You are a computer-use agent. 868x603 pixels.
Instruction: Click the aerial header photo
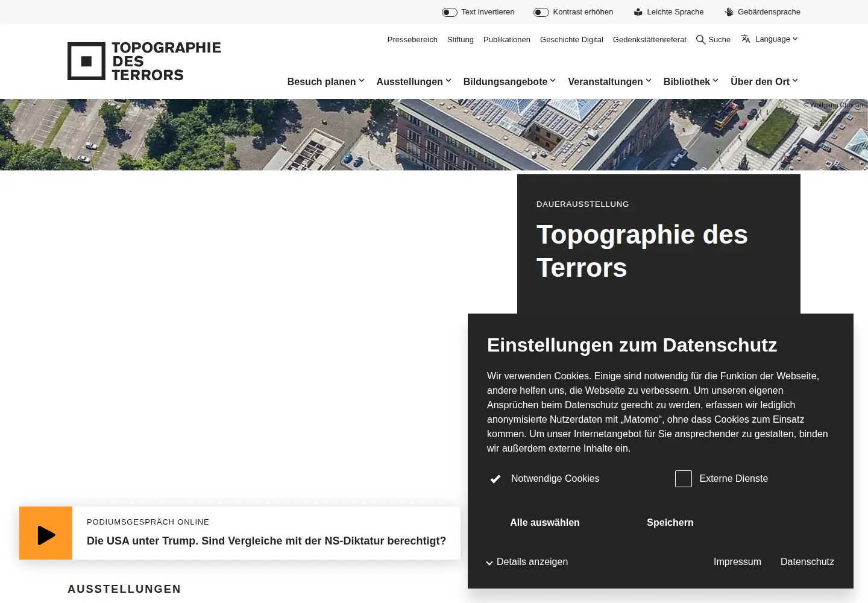434,134
